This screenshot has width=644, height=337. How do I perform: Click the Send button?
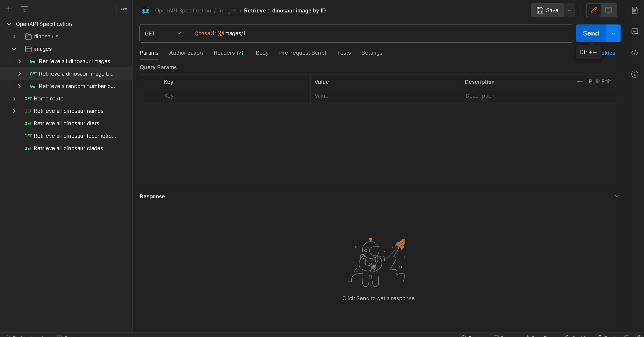(591, 33)
